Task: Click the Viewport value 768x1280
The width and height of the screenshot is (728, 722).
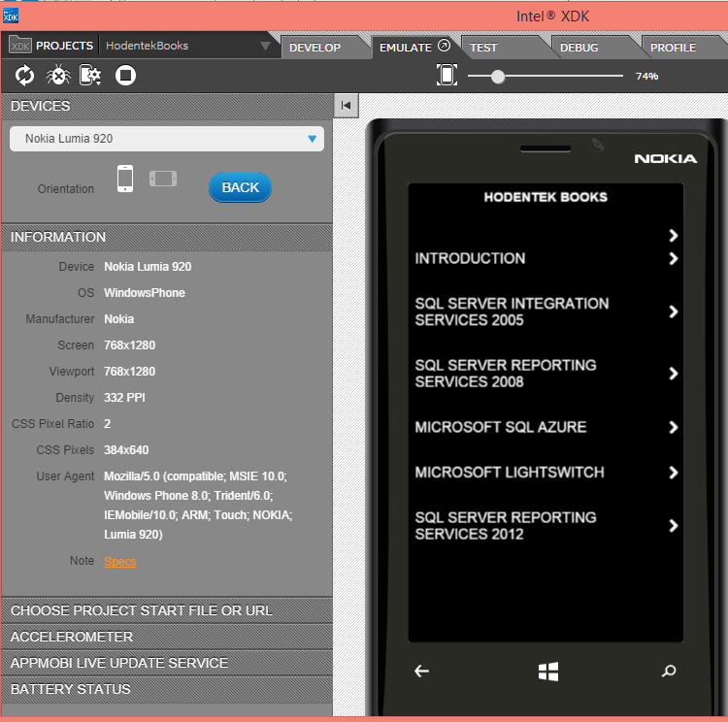Action: (129, 372)
